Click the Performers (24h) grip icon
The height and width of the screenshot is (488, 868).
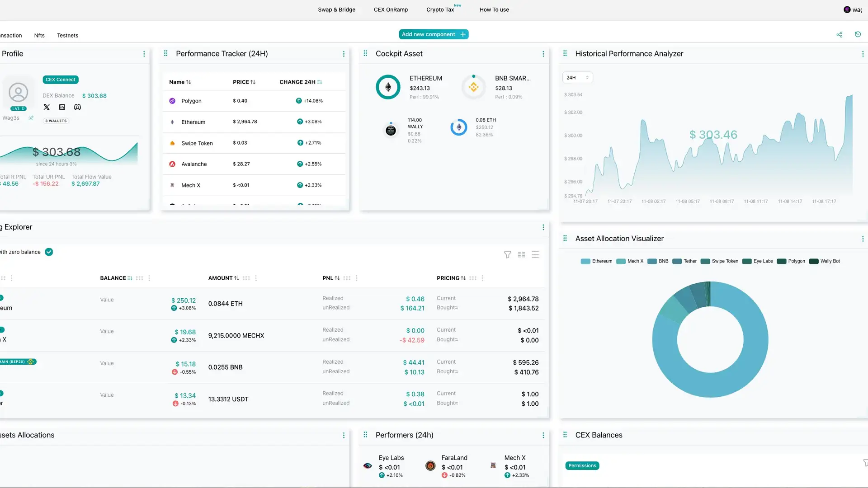click(365, 435)
